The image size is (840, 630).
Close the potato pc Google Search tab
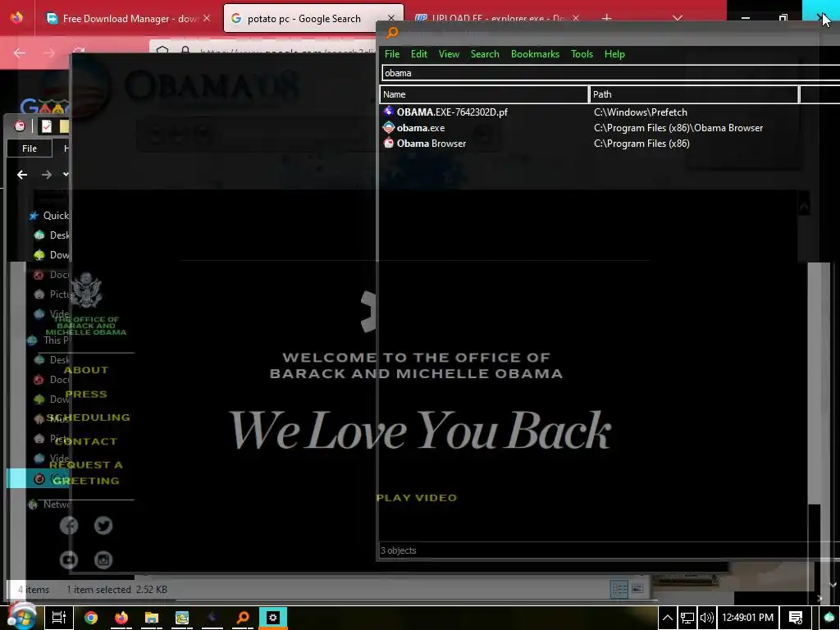click(x=391, y=18)
